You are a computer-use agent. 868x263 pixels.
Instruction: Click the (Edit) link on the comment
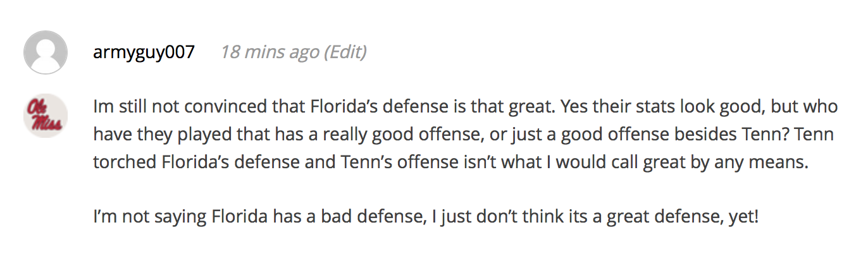pos(345,52)
